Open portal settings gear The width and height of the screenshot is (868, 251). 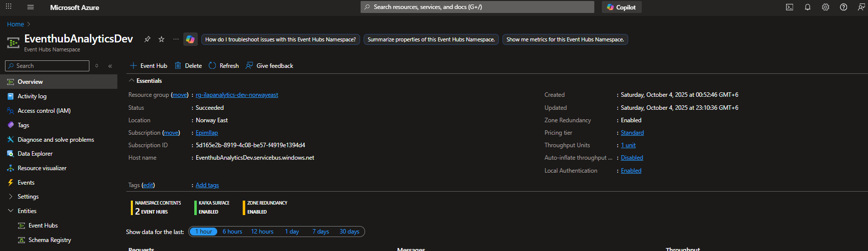click(x=826, y=7)
